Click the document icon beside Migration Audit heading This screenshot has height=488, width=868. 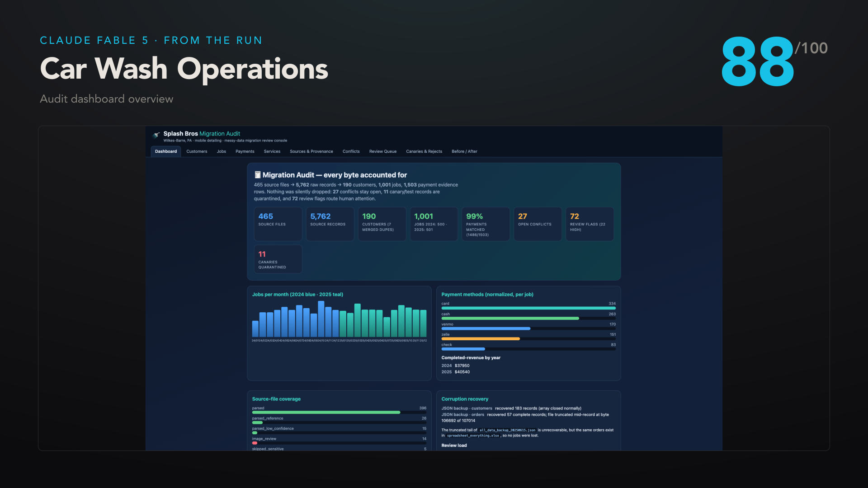tap(257, 175)
